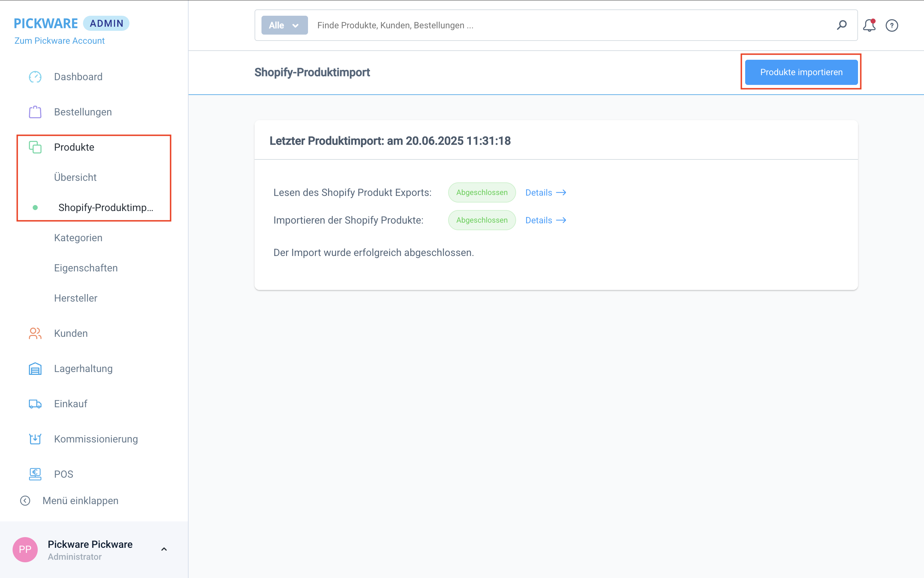Click the Produkte importieren button
This screenshot has height=578, width=924.
coord(801,72)
